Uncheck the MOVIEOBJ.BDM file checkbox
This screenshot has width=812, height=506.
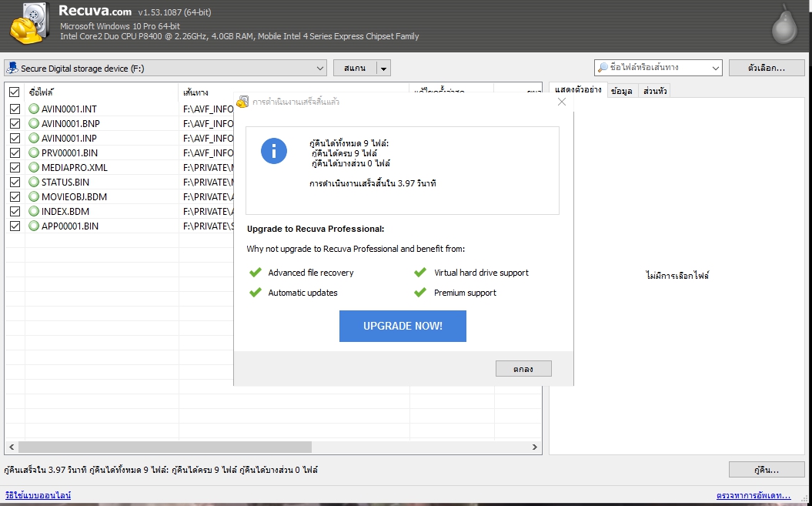coord(15,196)
